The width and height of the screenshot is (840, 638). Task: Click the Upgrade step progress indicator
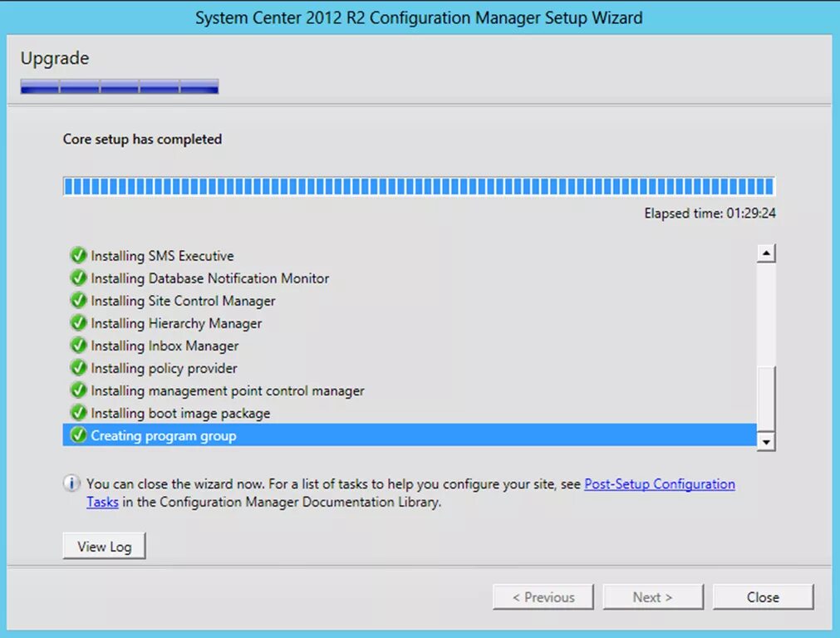click(x=120, y=86)
